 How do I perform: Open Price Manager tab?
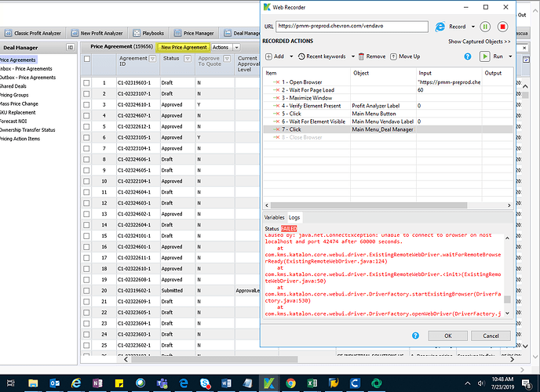click(x=194, y=33)
